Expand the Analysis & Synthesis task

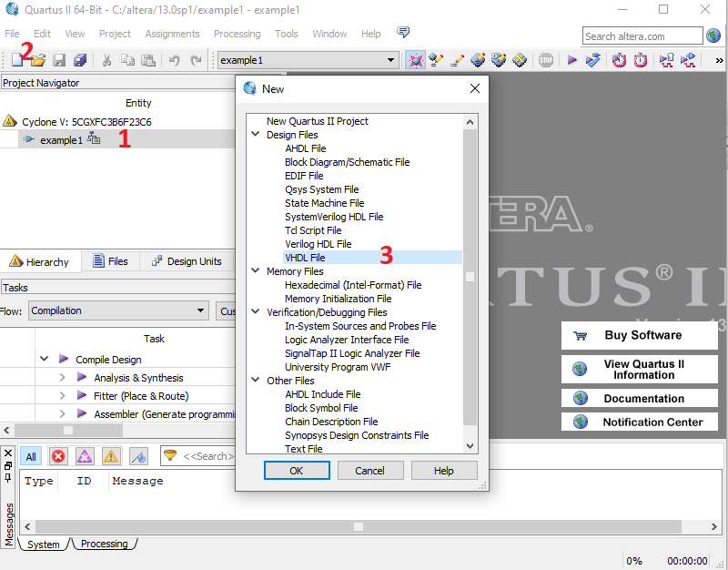pos(62,377)
